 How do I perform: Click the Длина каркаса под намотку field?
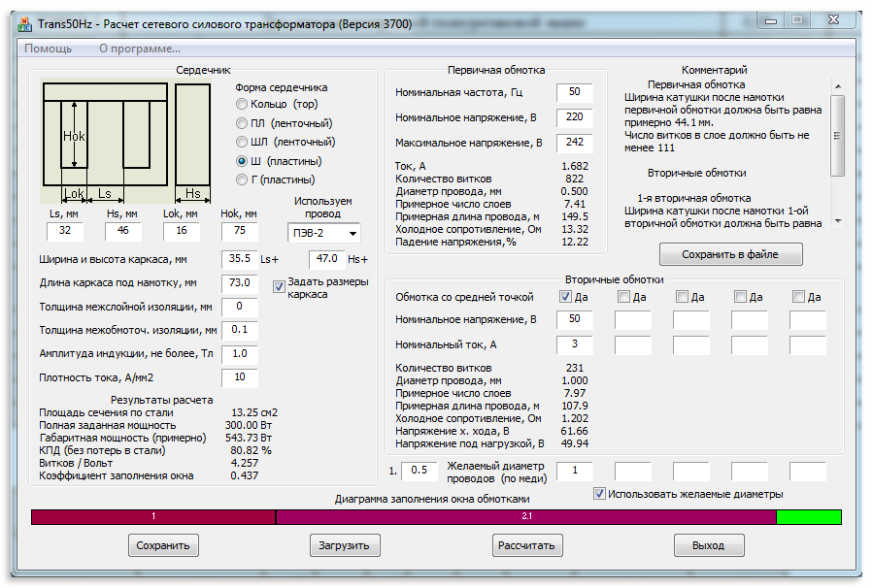click(240, 283)
